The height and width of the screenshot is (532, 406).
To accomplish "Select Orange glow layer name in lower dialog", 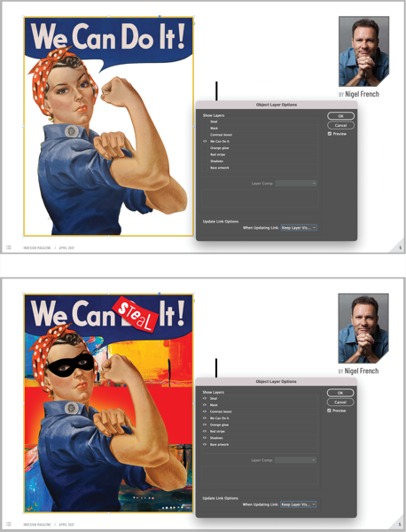I will [219, 425].
